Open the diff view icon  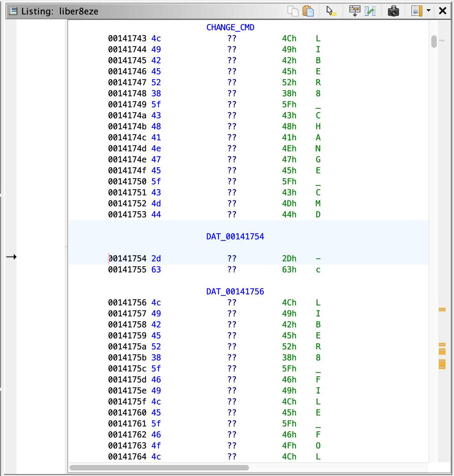point(370,11)
